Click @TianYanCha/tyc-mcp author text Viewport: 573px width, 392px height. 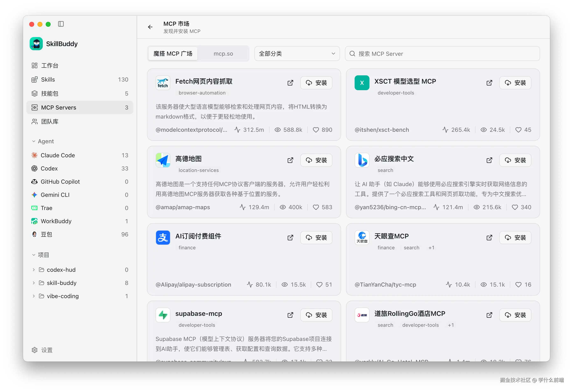(x=385, y=285)
